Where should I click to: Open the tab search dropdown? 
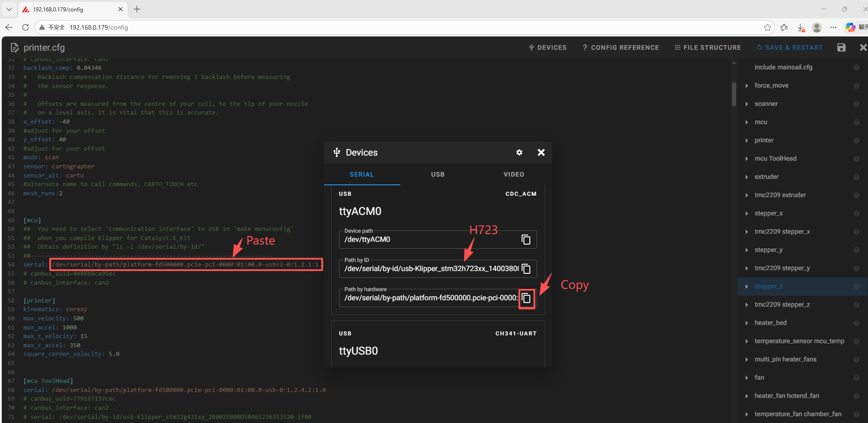[x=9, y=9]
